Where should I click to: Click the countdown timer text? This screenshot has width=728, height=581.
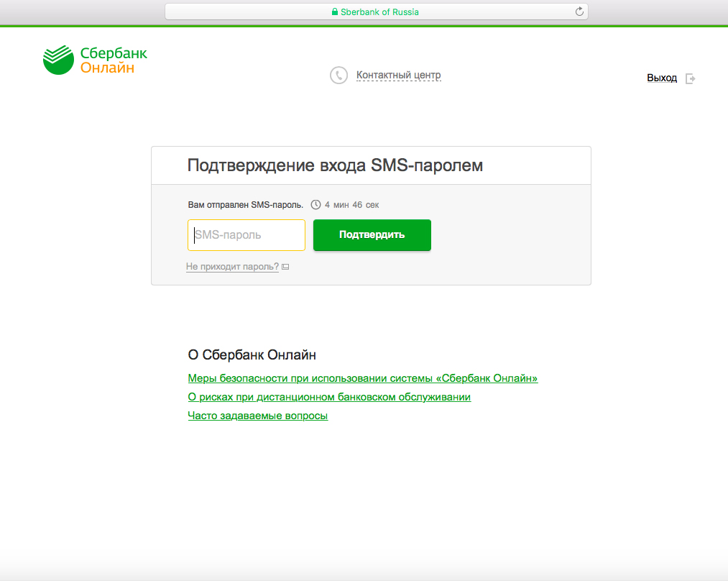[x=351, y=205]
